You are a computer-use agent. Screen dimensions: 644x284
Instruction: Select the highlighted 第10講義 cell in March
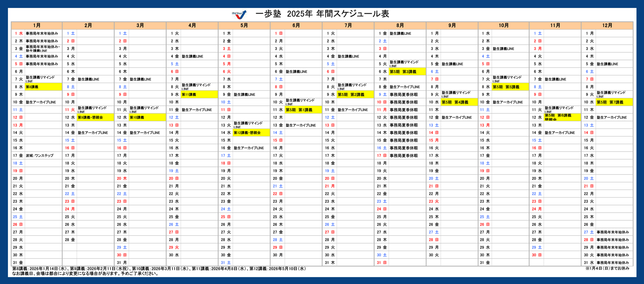[x=147, y=118]
